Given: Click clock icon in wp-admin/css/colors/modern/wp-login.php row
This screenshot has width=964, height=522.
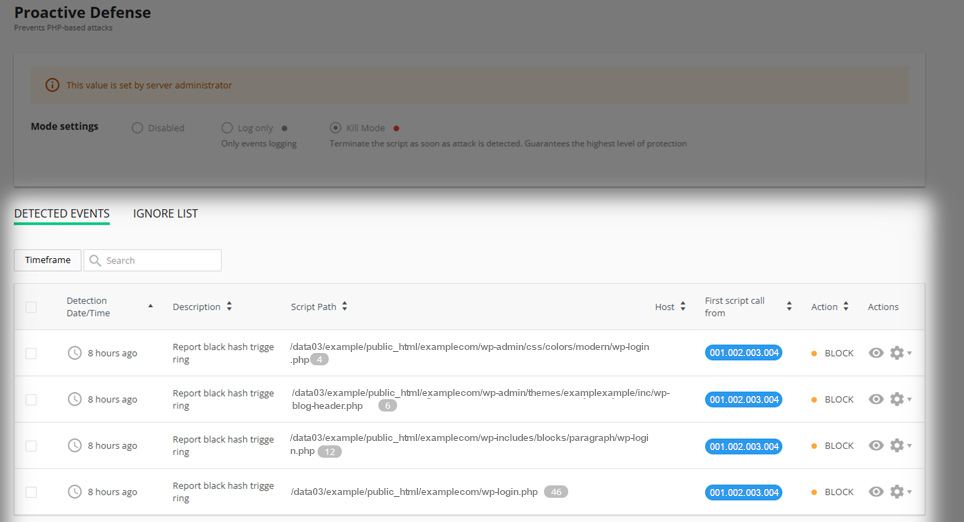Looking at the screenshot, I should click(x=74, y=353).
